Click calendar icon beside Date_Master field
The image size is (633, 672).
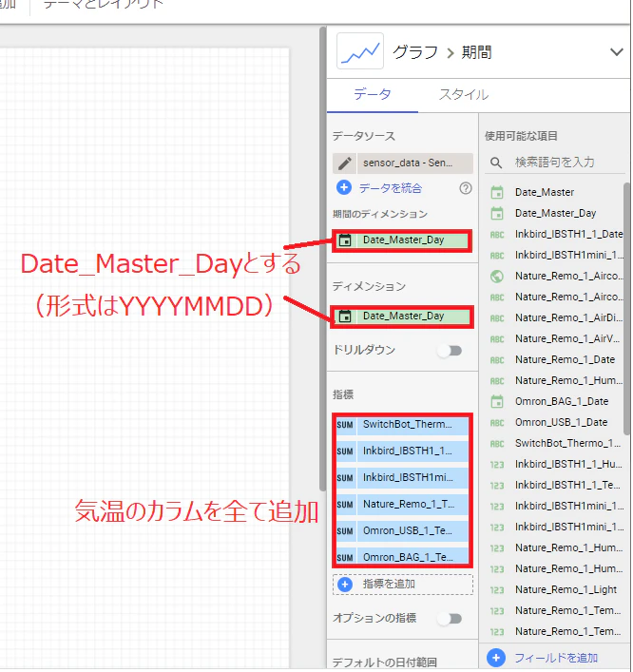coord(497,193)
